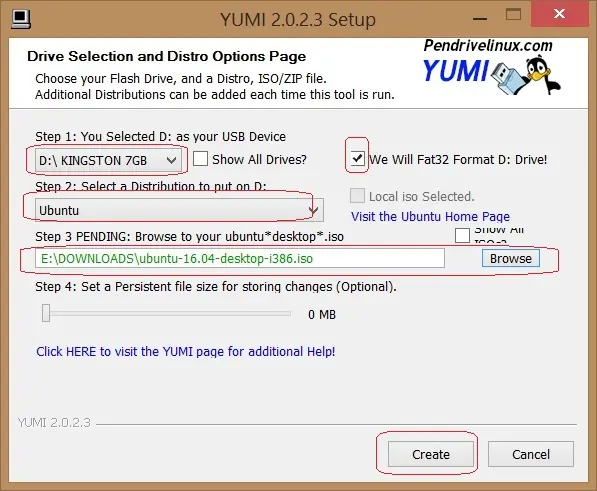Click the persistent file size slider handle
The height and width of the screenshot is (491, 597).
(x=46, y=313)
